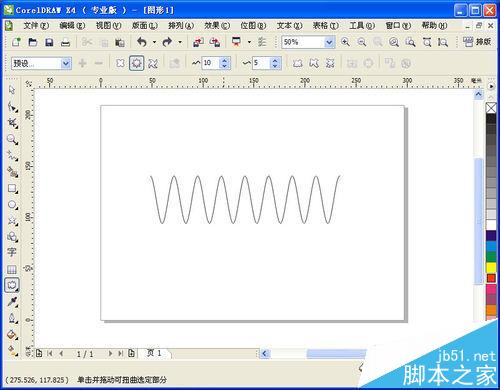
Task: Select the Smart Fill tool in toolbox
Action: click(x=12, y=172)
